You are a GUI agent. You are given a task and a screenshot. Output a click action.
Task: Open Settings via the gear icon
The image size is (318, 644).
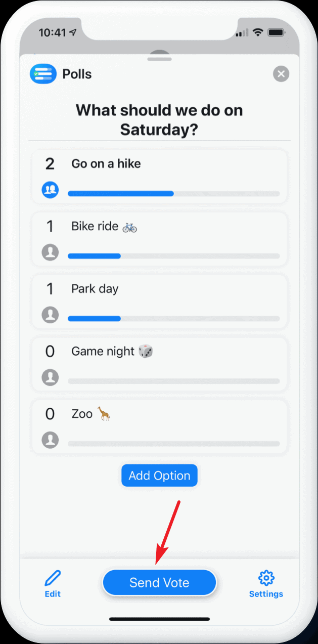[266, 578]
